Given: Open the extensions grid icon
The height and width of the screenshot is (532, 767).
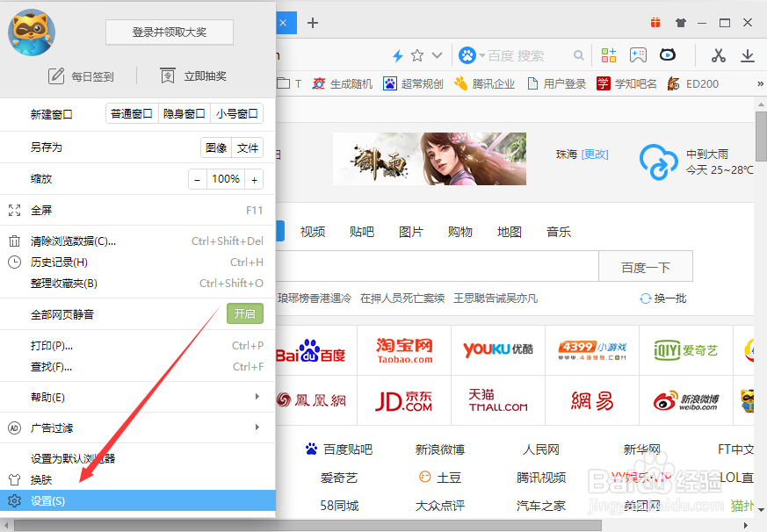Looking at the screenshot, I should pyautogui.click(x=609, y=54).
